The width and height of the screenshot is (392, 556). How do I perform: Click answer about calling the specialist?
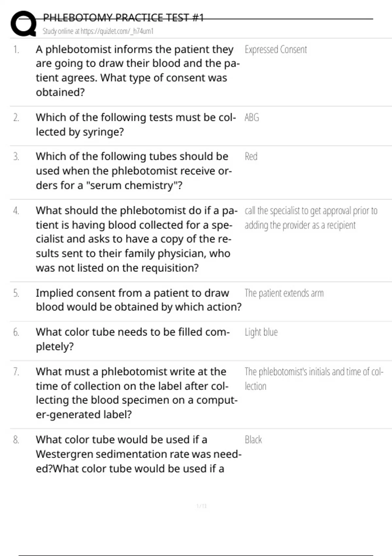coord(311,218)
